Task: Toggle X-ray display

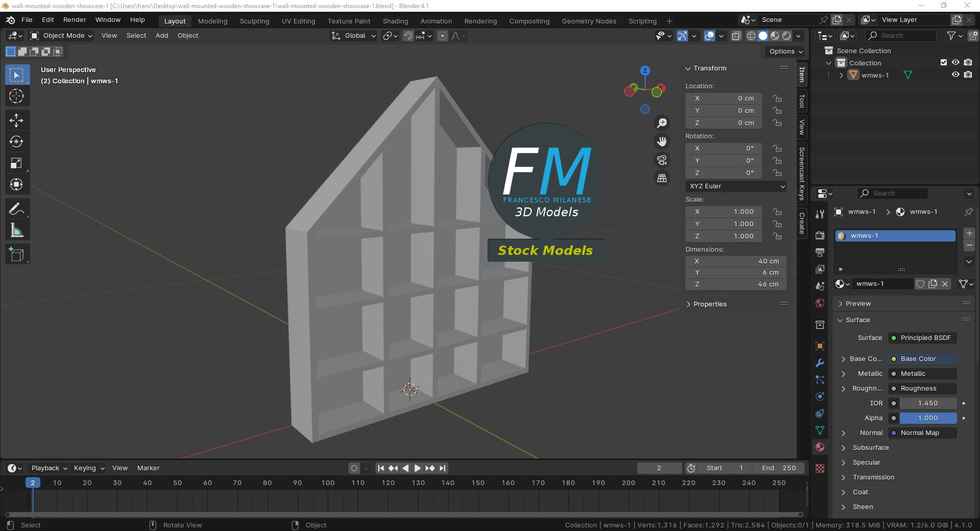Action: pyautogui.click(x=736, y=36)
